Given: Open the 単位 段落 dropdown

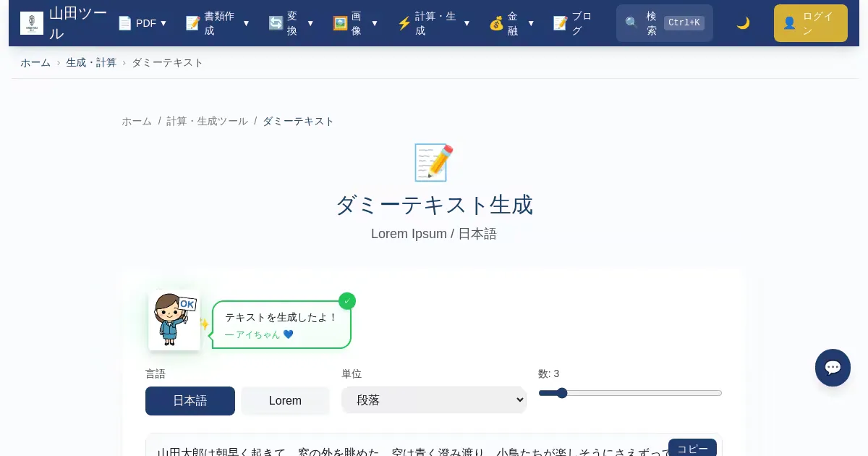Looking at the screenshot, I should [x=434, y=400].
